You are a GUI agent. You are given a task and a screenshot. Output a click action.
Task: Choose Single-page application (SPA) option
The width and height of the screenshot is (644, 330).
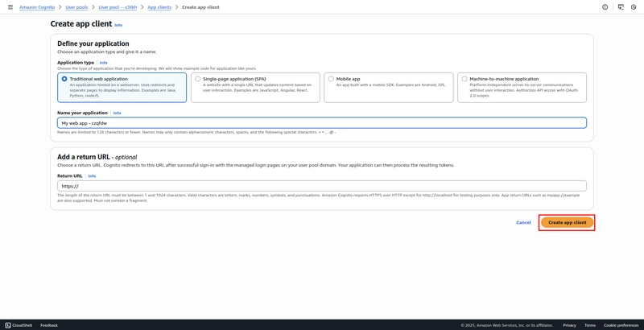pos(198,79)
